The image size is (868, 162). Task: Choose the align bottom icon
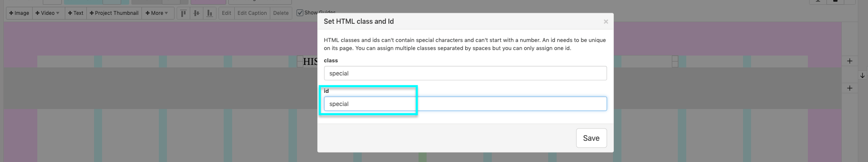210,13
